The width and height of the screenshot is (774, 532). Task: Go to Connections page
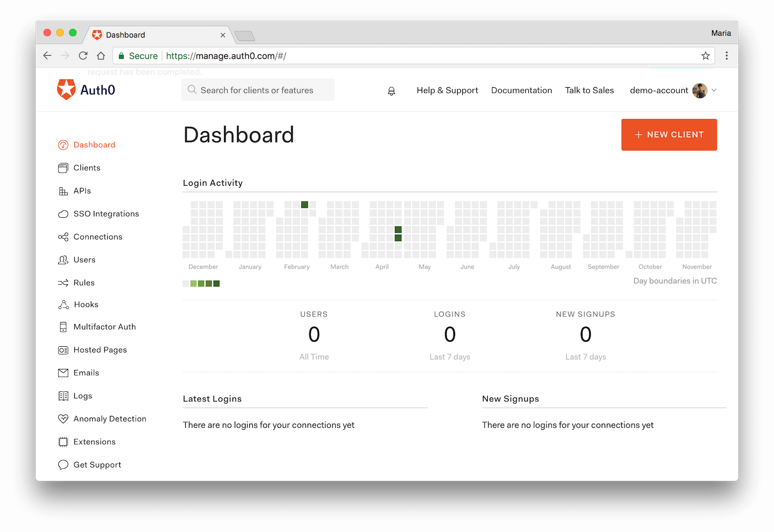click(x=98, y=237)
